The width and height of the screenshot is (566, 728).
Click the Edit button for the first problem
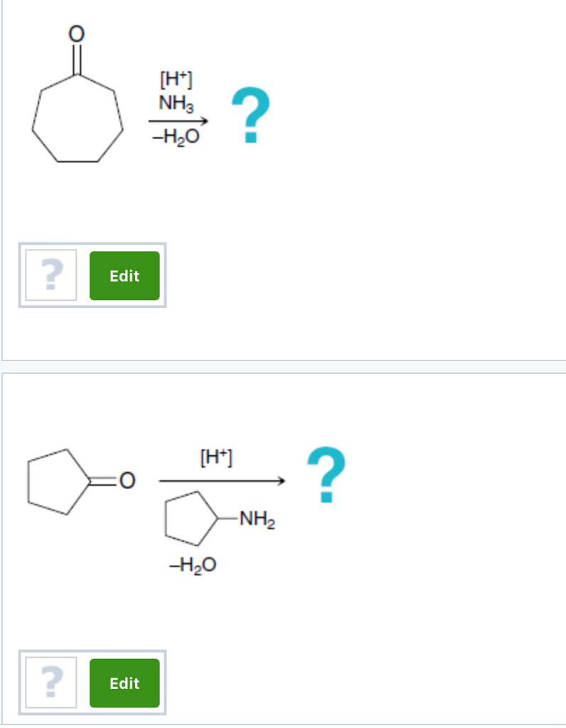[124, 276]
